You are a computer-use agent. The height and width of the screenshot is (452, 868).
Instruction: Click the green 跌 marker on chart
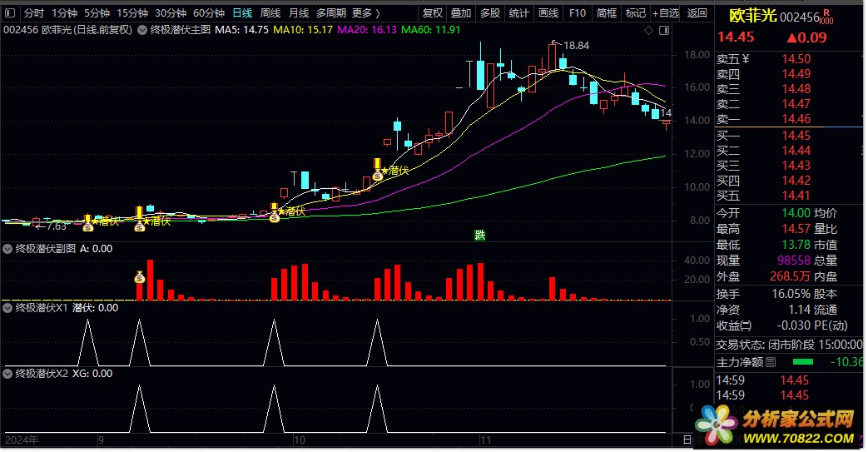click(x=480, y=236)
